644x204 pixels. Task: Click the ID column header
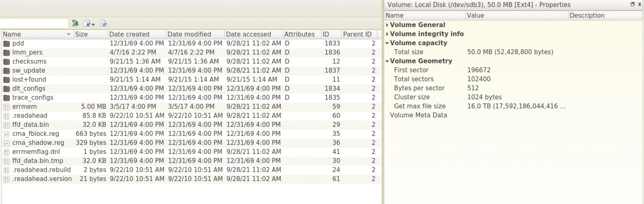pos(331,34)
